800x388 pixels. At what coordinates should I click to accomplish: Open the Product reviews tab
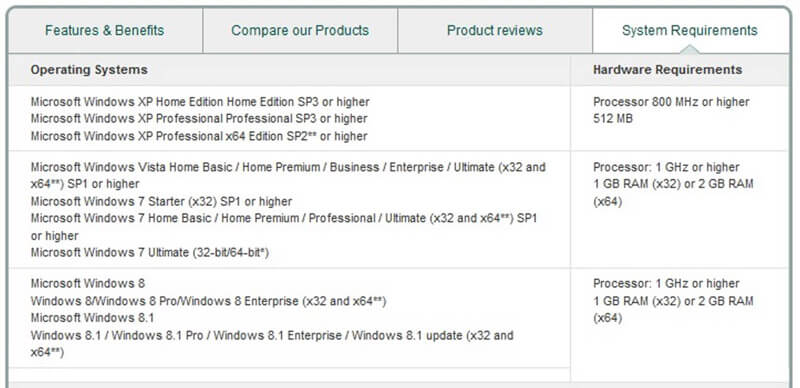495,31
